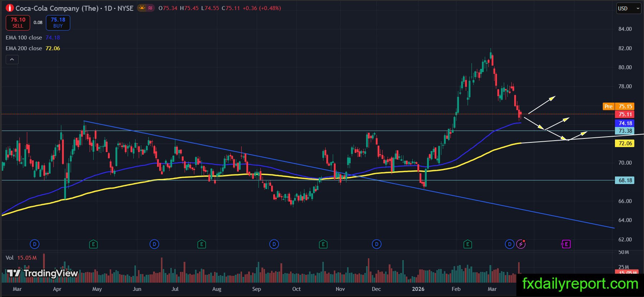
Task: Click the Vol 15.05 M volume legend
Action: pyautogui.click(x=21, y=258)
